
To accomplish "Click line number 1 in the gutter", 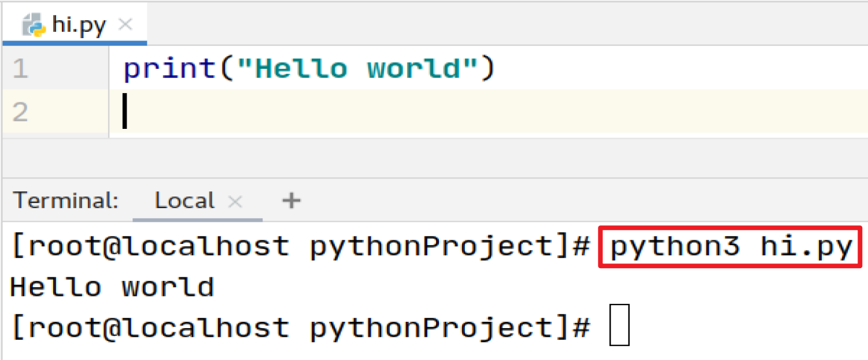I will pyautogui.click(x=20, y=69).
